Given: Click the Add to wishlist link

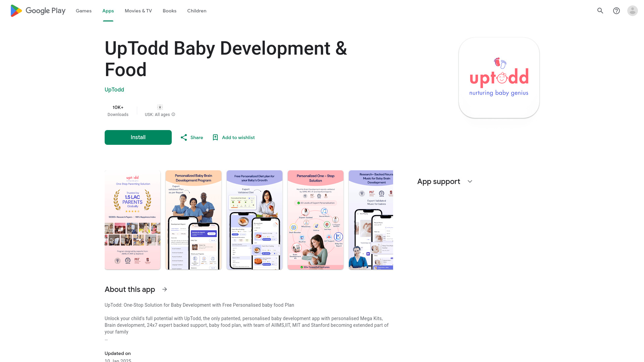Looking at the screenshot, I should [233, 137].
